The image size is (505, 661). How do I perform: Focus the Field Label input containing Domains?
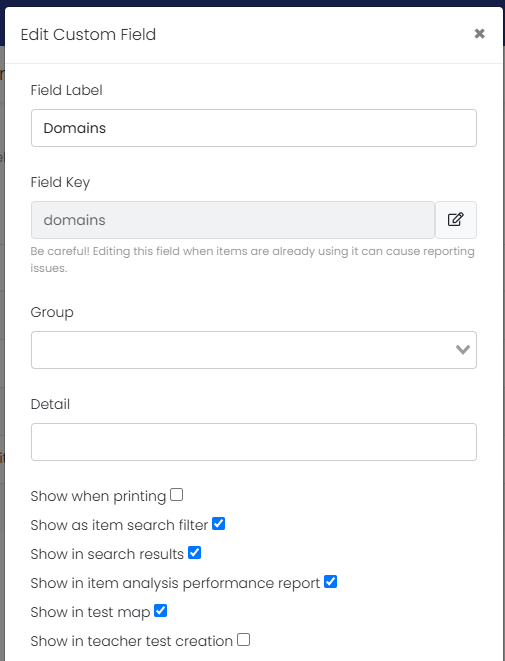254,128
